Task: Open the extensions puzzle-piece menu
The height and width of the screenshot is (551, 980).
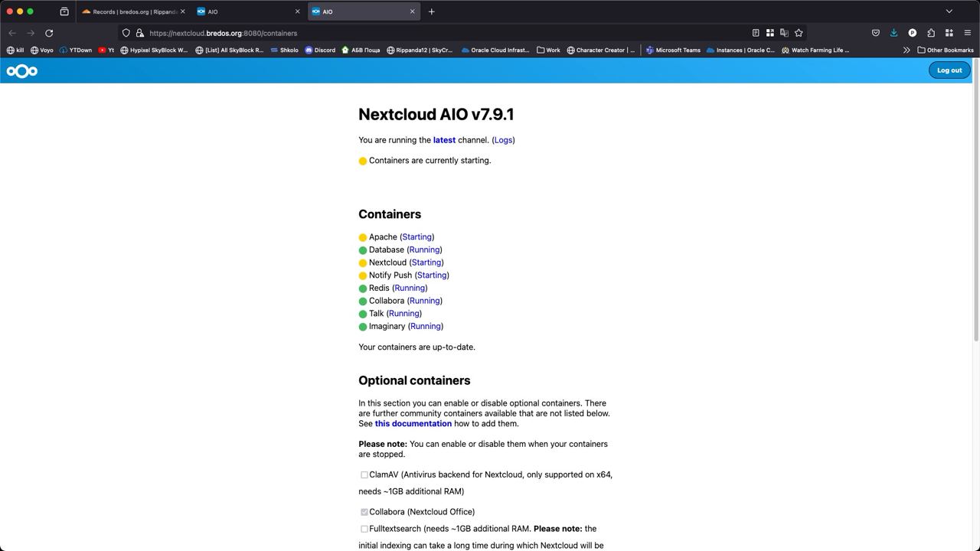Action: click(931, 33)
